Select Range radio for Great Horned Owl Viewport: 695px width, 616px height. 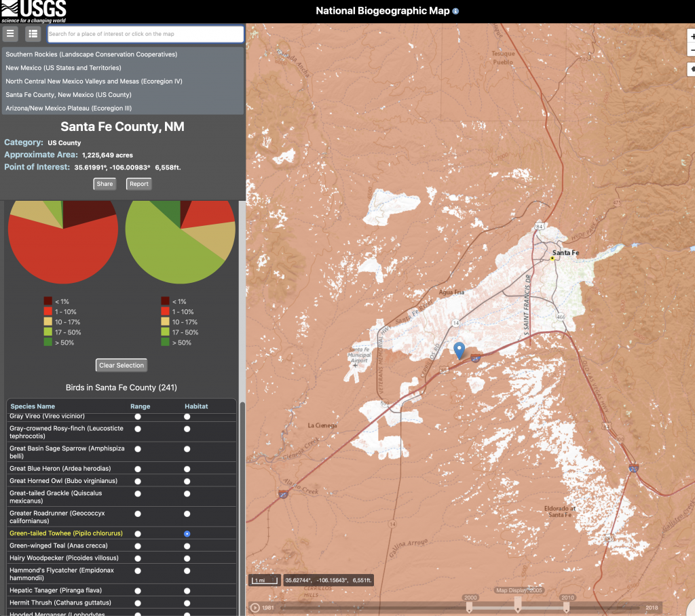click(x=138, y=481)
